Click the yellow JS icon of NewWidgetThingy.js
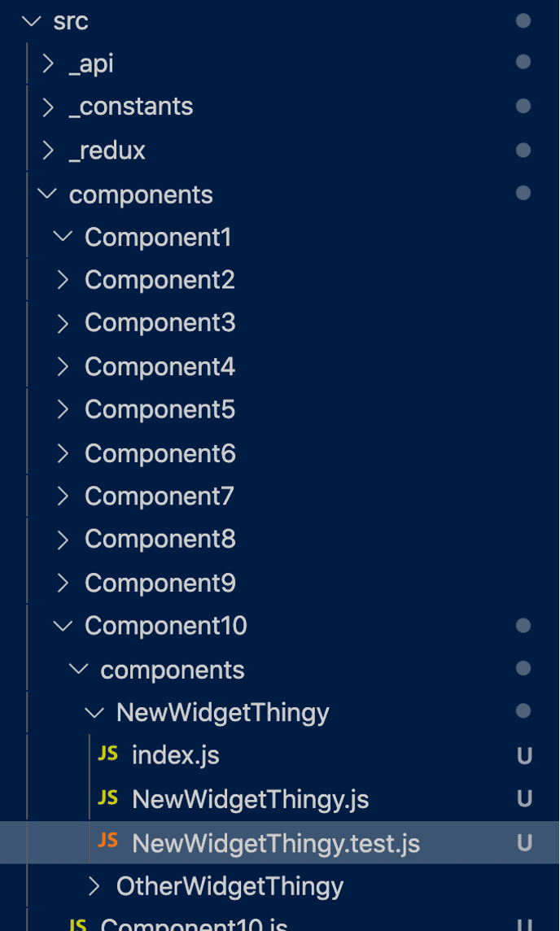 pos(107,798)
